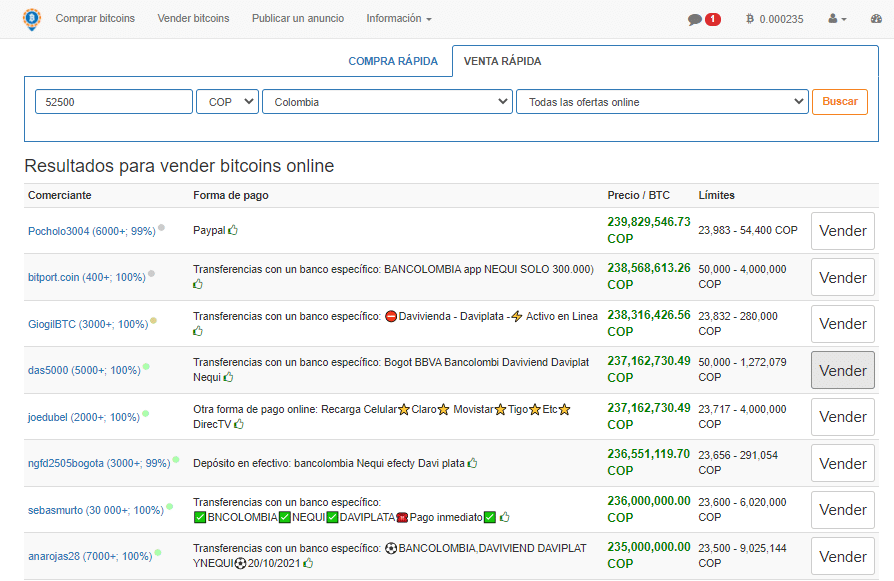Click price 239,829,546.73 COP
The height and width of the screenshot is (581, 894).
click(649, 230)
